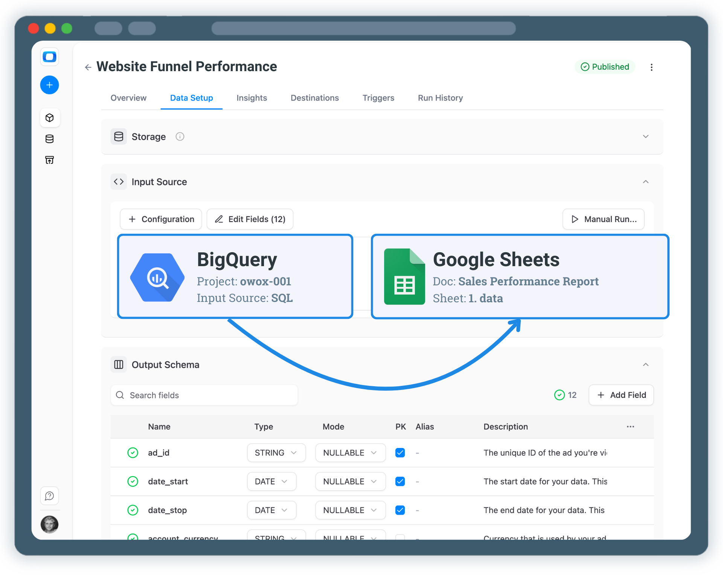Click the Storage info icon

(180, 136)
